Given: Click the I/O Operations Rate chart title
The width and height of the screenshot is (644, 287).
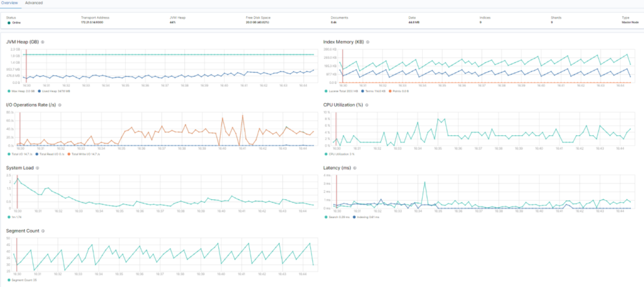Looking at the screenshot, I should click(32, 105).
